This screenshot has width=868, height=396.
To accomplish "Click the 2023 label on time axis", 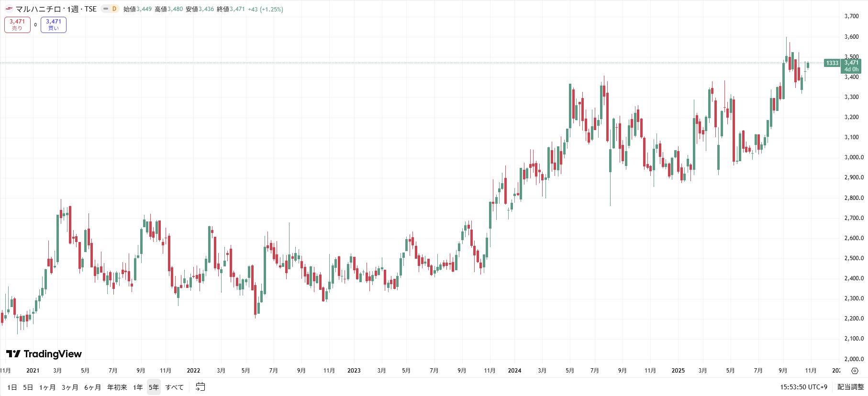I will 354,371.
